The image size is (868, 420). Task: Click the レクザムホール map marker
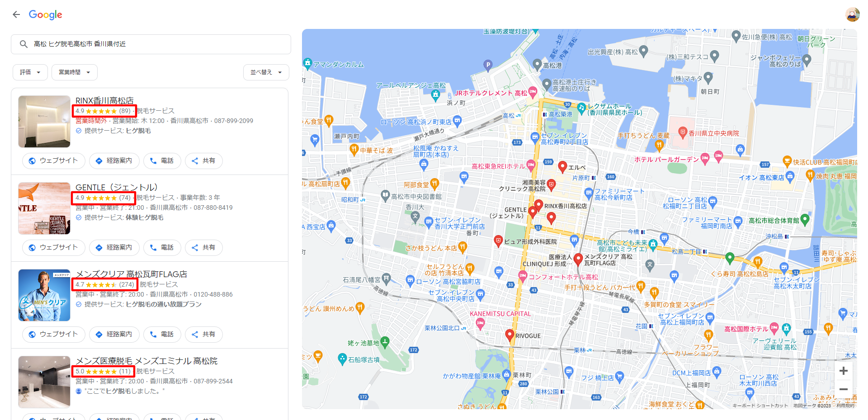click(x=582, y=108)
